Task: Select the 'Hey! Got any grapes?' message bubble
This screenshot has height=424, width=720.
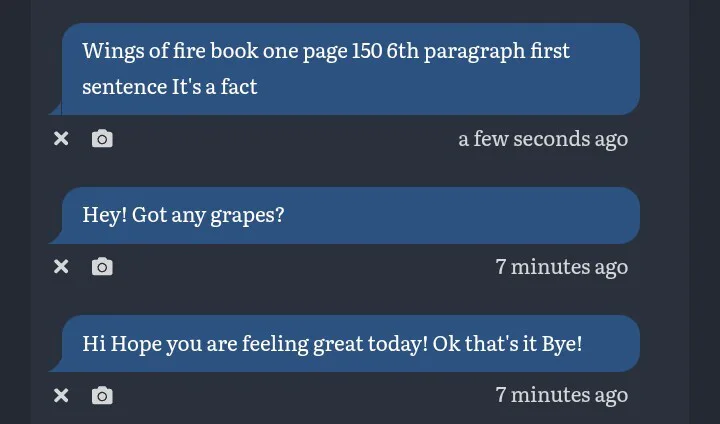Action: [x=350, y=215]
